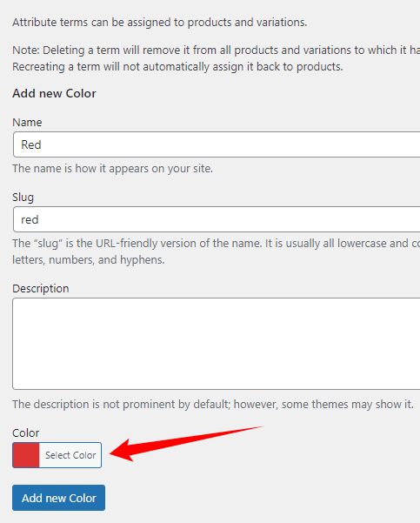Focus the Slug field containing red
This screenshot has height=523, width=420.
(x=217, y=219)
